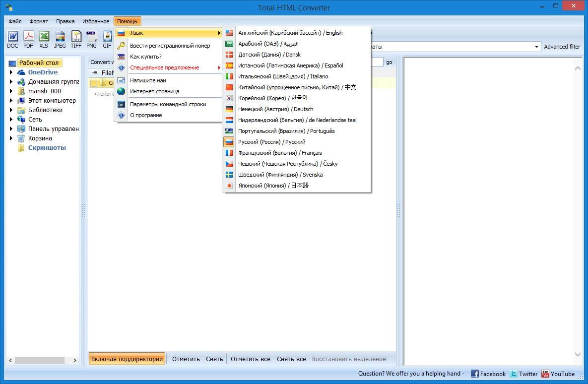Select English language with US flag
This screenshot has height=384, width=588.
tap(297, 33)
